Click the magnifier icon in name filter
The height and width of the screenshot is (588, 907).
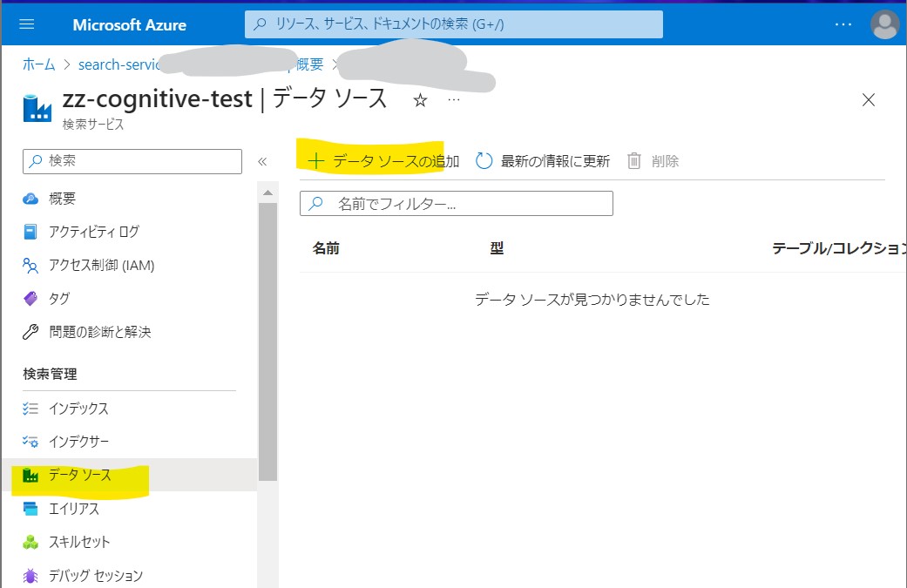coord(315,204)
